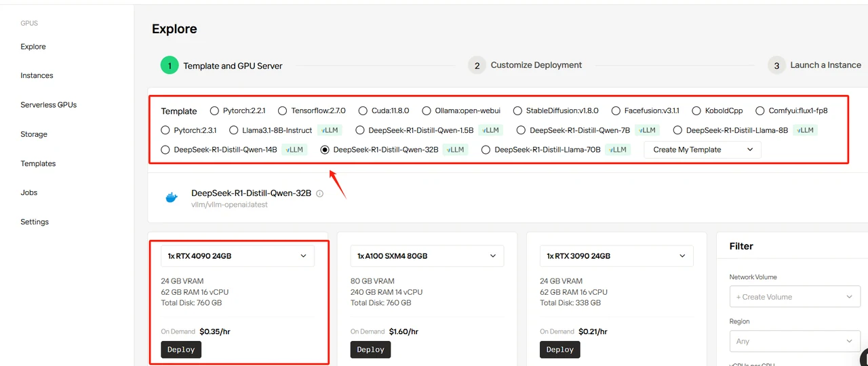This screenshot has height=366, width=868.
Task: Choose DeepSeek-R1-Distill-Qwen-7B template radio
Action: pyautogui.click(x=521, y=130)
